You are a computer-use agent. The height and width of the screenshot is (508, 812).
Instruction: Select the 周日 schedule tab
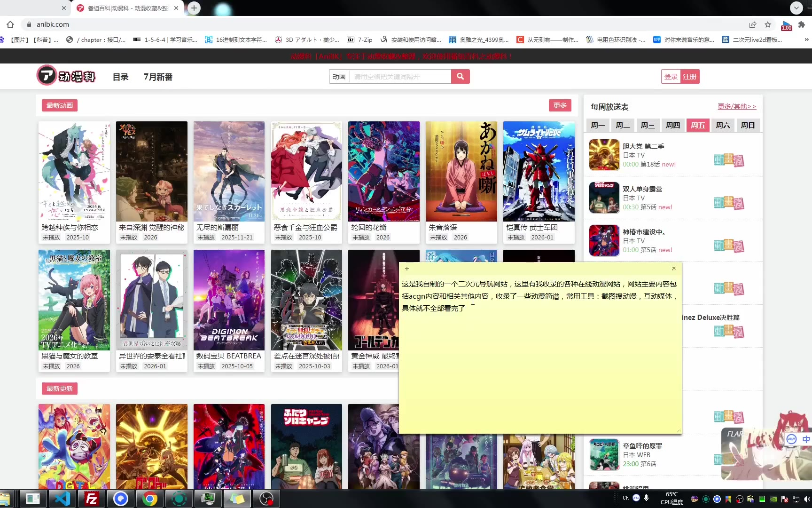point(748,125)
